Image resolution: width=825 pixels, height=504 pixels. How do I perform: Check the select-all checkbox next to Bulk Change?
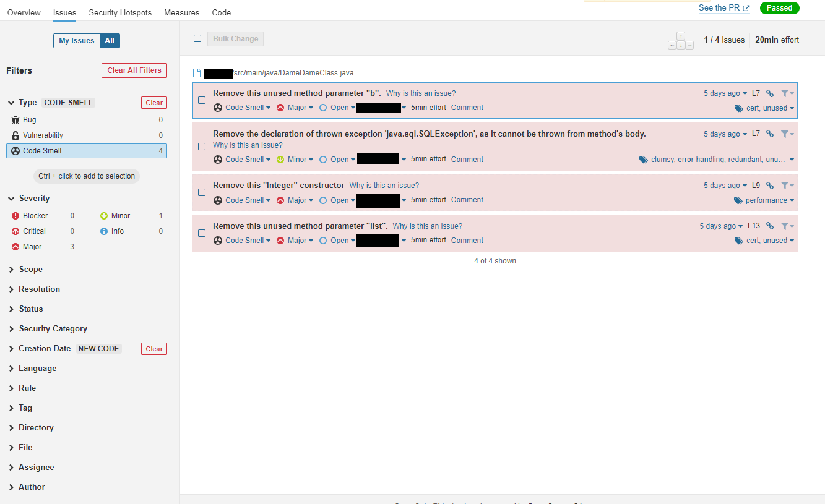tap(197, 38)
